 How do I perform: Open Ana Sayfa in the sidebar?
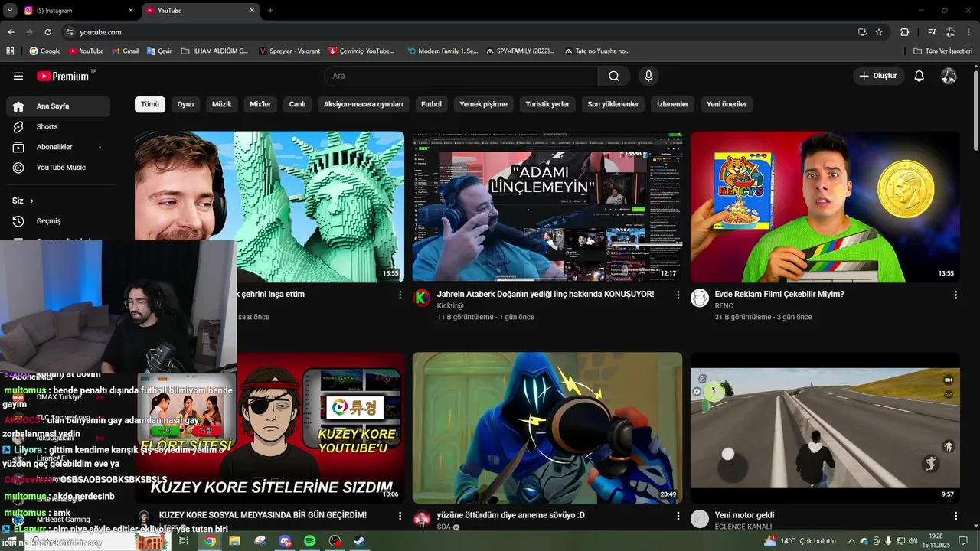point(58,106)
